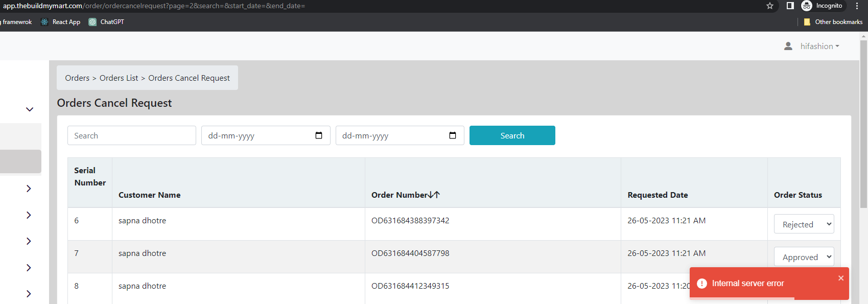
Task: Open the start date calendar picker icon
Action: [319, 135]
